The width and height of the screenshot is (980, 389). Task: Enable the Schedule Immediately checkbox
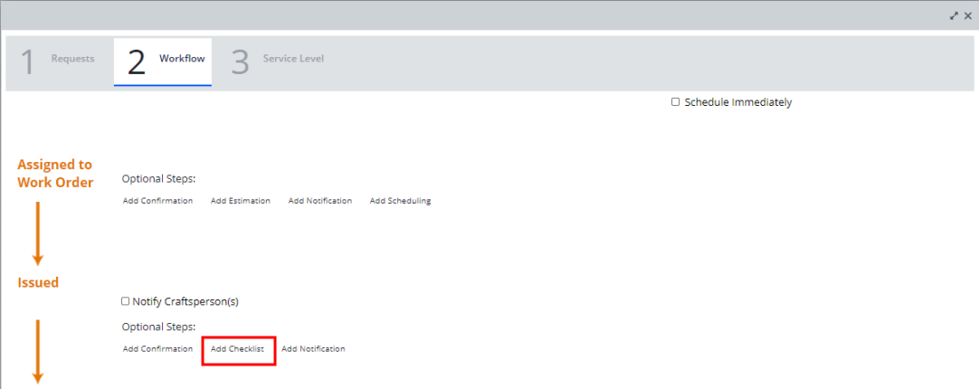click(675, 102)
